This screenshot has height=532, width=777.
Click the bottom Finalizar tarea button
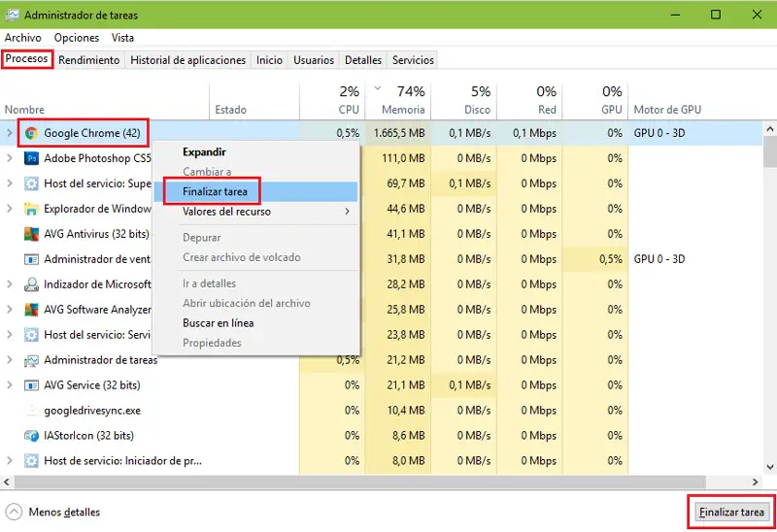click(731, 513)
